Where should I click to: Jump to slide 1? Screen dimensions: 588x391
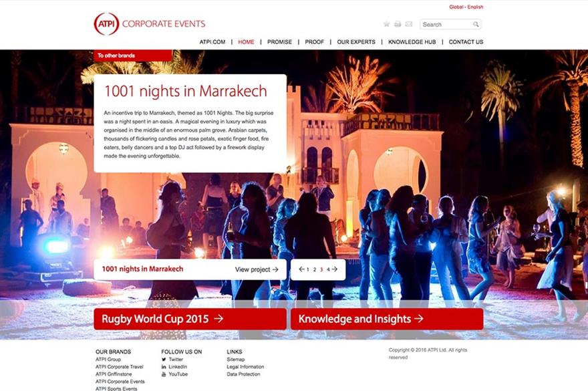[x=308, y=269]
